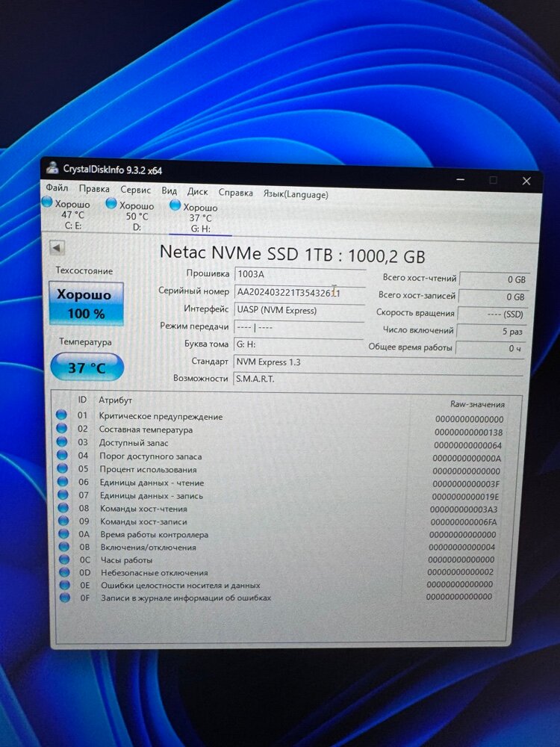Click status icon for Записи в журнале row
Screen dimensions: 560x747
(x=65, y=597)
